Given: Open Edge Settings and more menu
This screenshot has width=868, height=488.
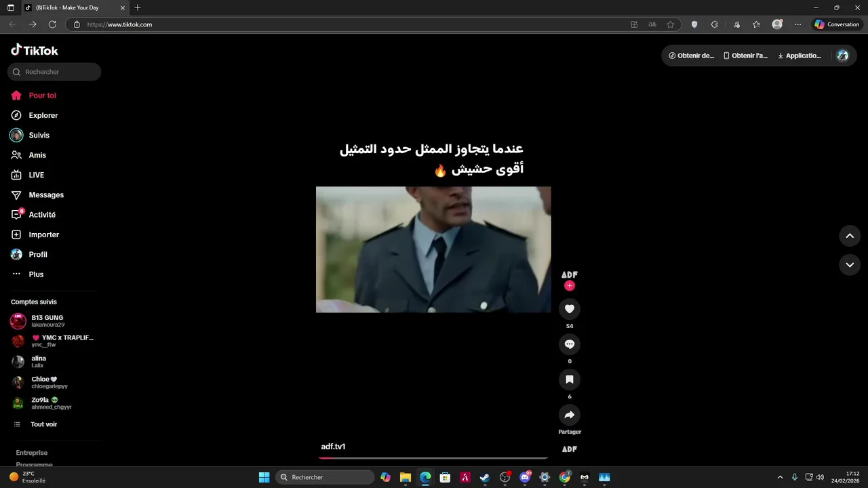Looking at the screenshot, I should point(798,24).
